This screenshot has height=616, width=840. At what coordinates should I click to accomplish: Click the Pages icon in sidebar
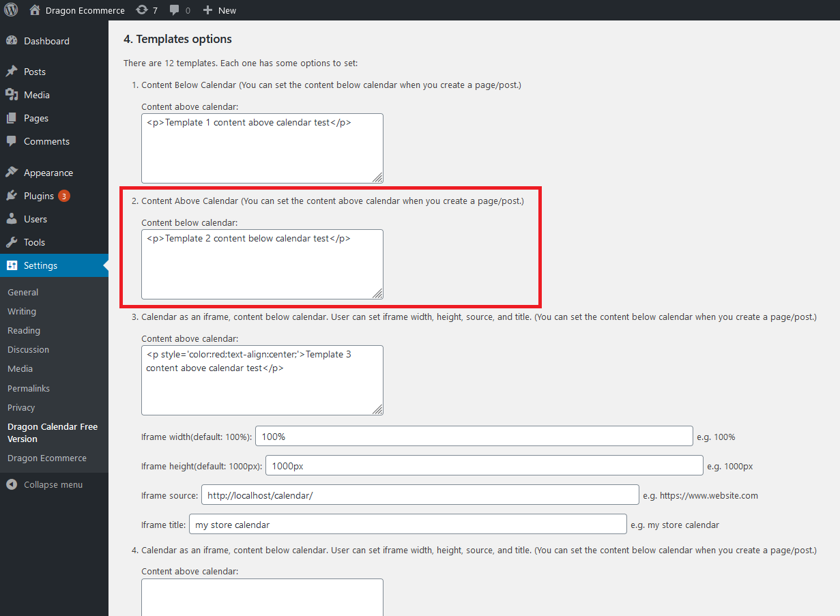coord(12,118)
